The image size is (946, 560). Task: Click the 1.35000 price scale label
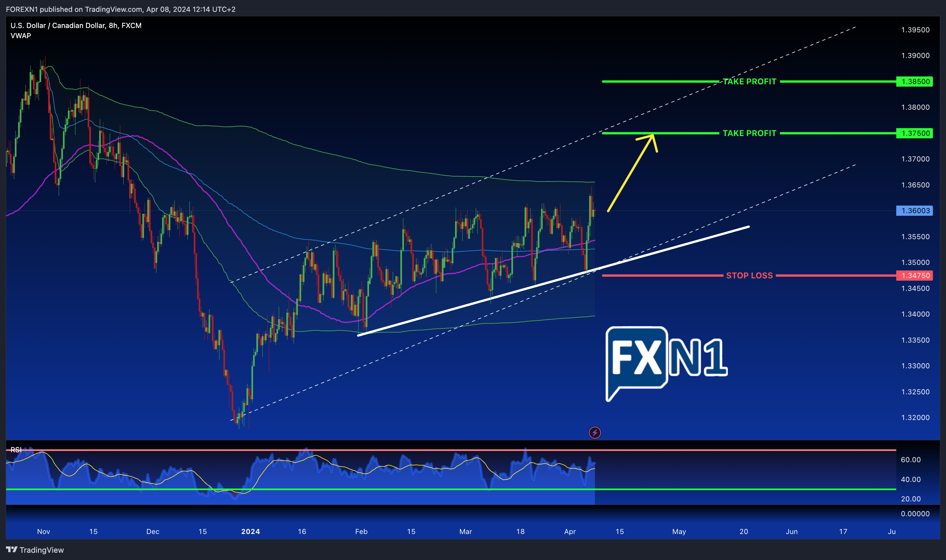tap(915, 262)
